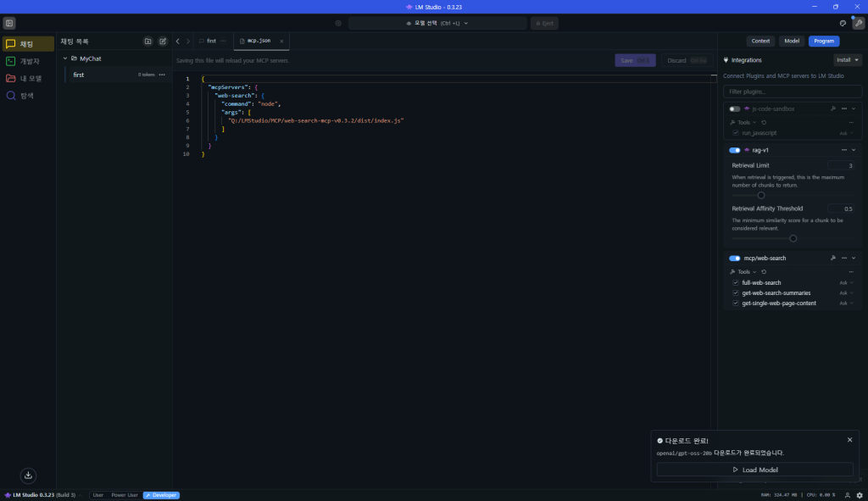Open wrench configuration for mcp/web-search
868x501 pixels.
833,258
